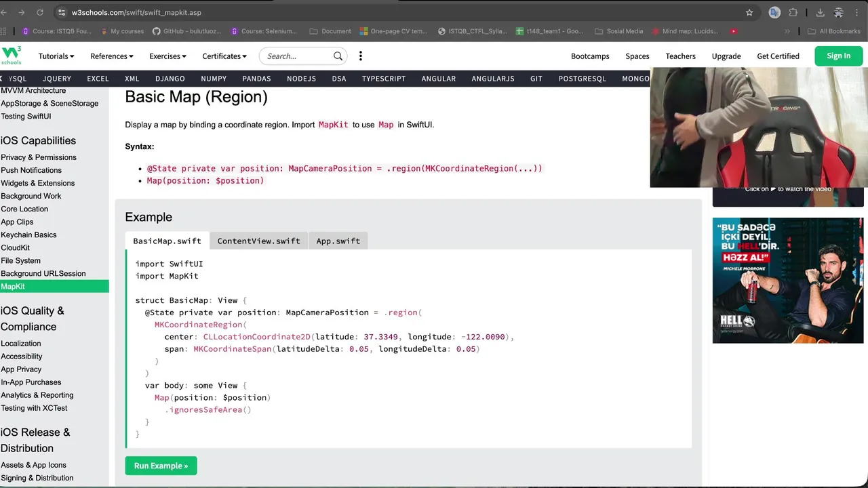Select the highlighted MapKit sidebar item
This screenshot has height=488, width=868.
tap(54, 286)
